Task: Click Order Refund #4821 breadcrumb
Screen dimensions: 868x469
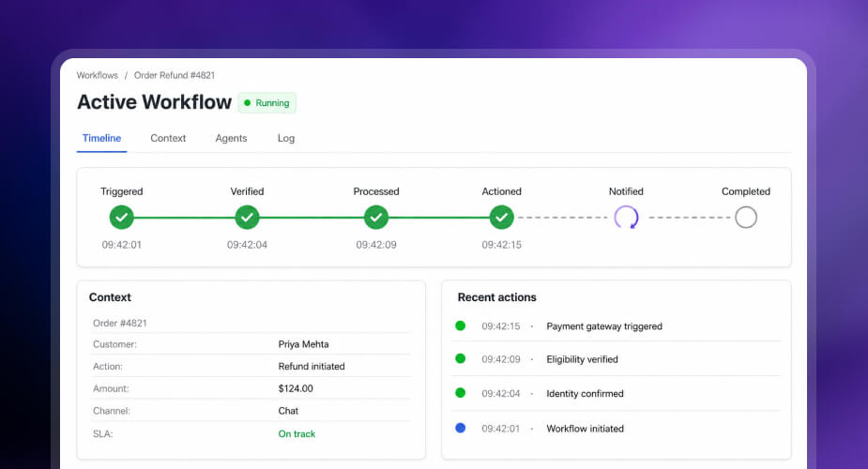Action: (175, 75)
